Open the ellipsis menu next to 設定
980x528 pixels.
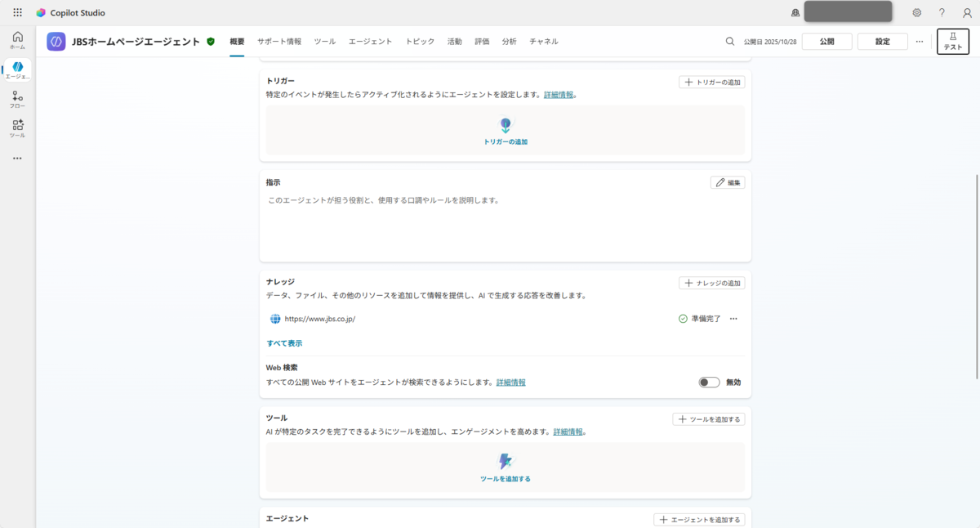click(x=920, y=41)
